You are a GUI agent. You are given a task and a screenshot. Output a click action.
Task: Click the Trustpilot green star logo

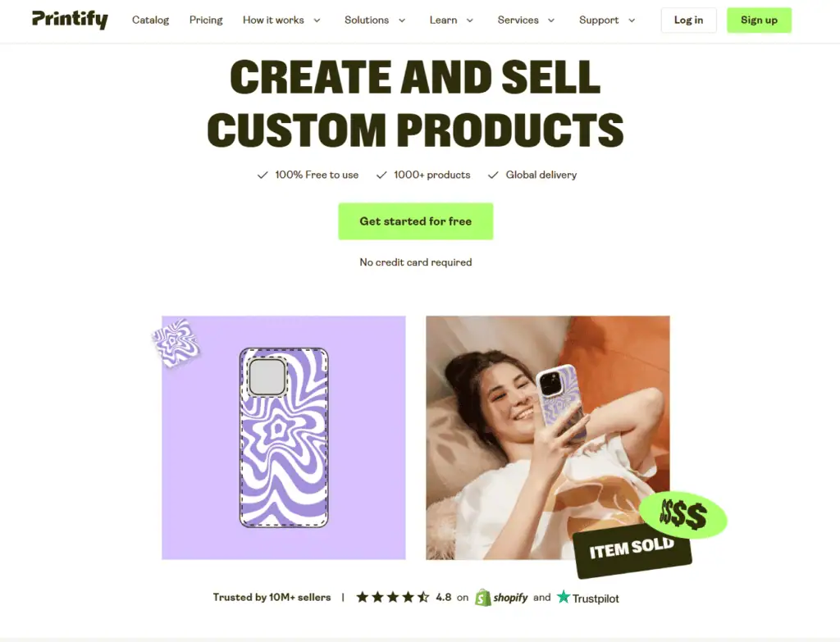tap(563, 596)
